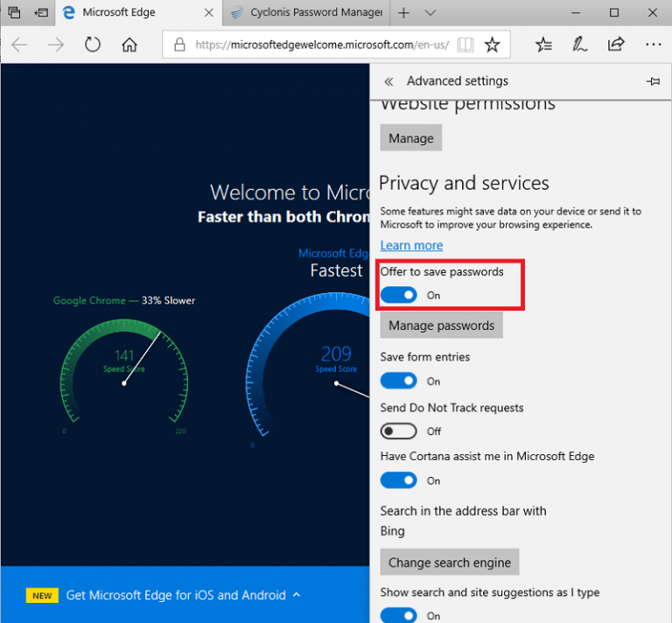Collapse Advanced settings with back chevrons
This screenshot has height=623, width=672.
pos(388,81)
